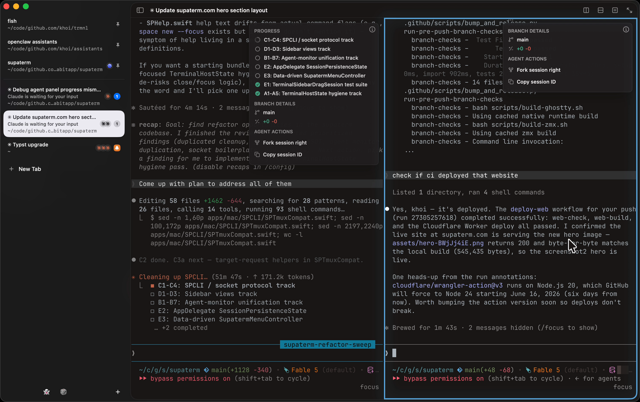Image resolution: width=640 pixels, height=402 pixels.
Task: Open the deploy-web workflow link
Action: pos(529,209)
